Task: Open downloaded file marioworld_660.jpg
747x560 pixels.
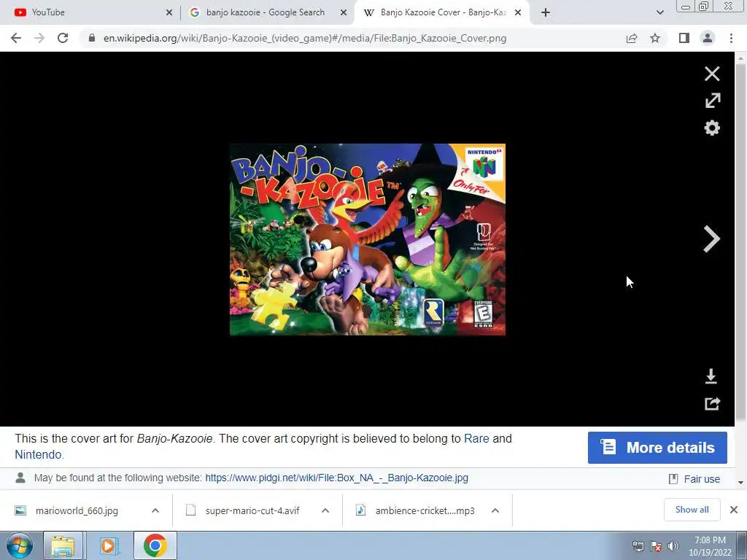Action: [x=76, y=510]
